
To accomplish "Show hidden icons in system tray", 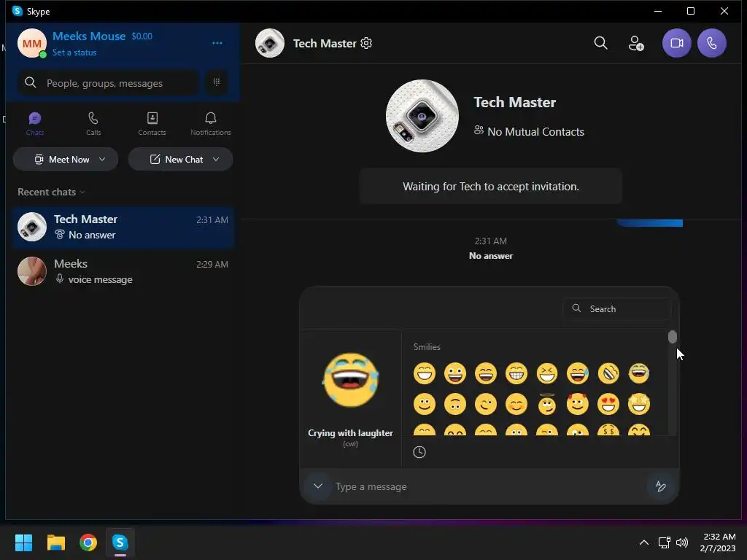I will coord(643,542).
